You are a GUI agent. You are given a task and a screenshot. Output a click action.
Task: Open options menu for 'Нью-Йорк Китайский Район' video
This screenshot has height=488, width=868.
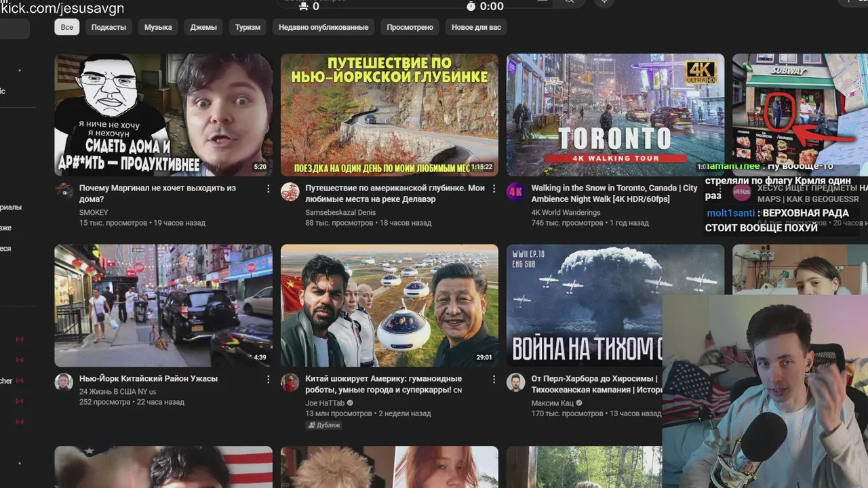(x=268, y=380)
